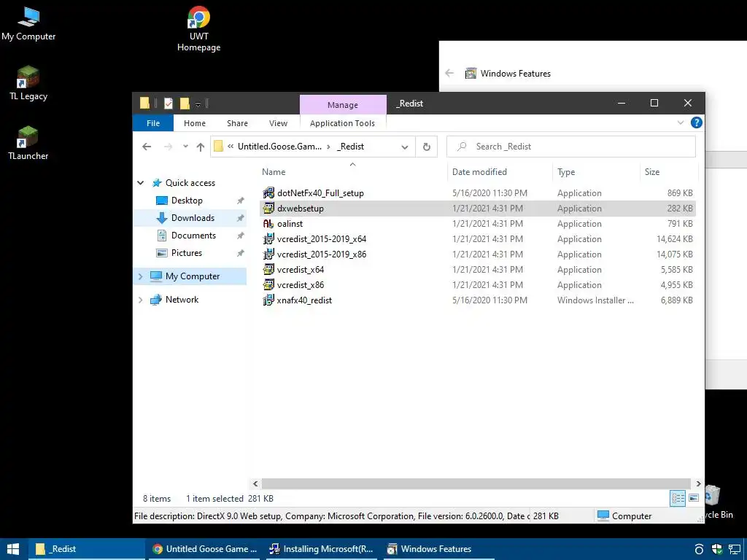Sort files by Name column
The height and width of the screenshot is (560, 747).
pos(353,172)
